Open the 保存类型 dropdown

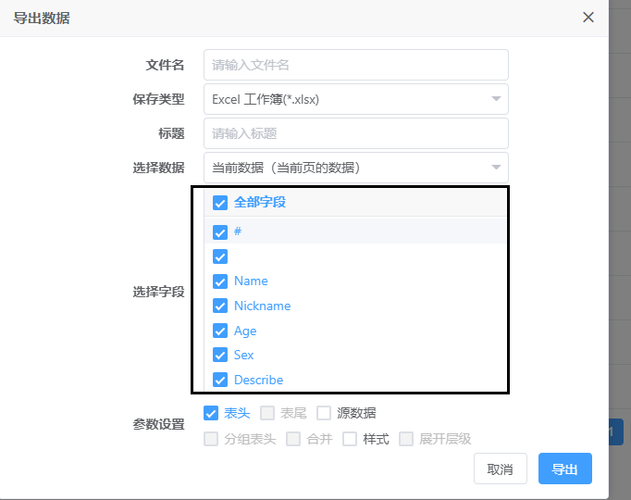pos(356,99)
